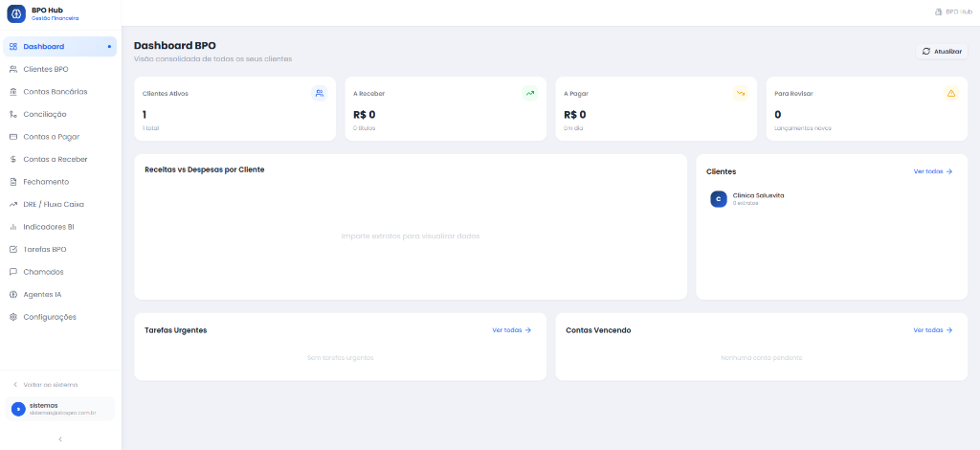Image resolution: width=980 pixels, height=450 pixels.
Task: Click Ver todas link in Tarefas Urgentes
Action: [x=512, y=330]
